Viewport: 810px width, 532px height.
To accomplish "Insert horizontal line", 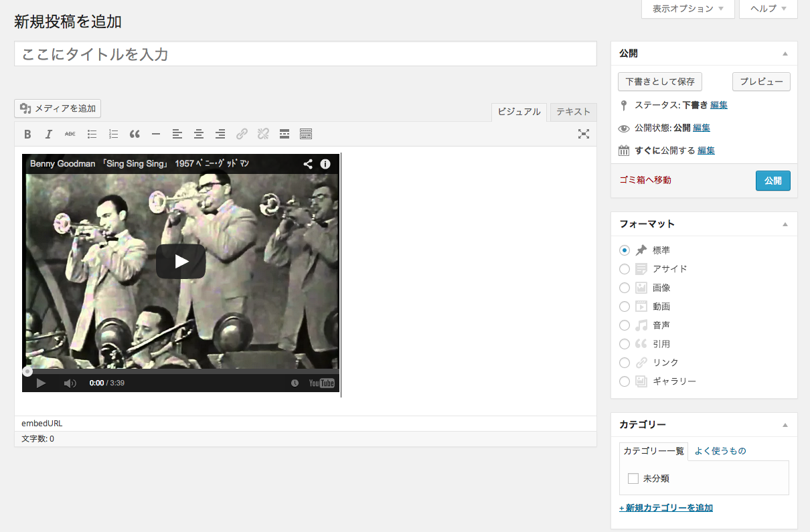I will pyautogui.click(x=156, y=135).
